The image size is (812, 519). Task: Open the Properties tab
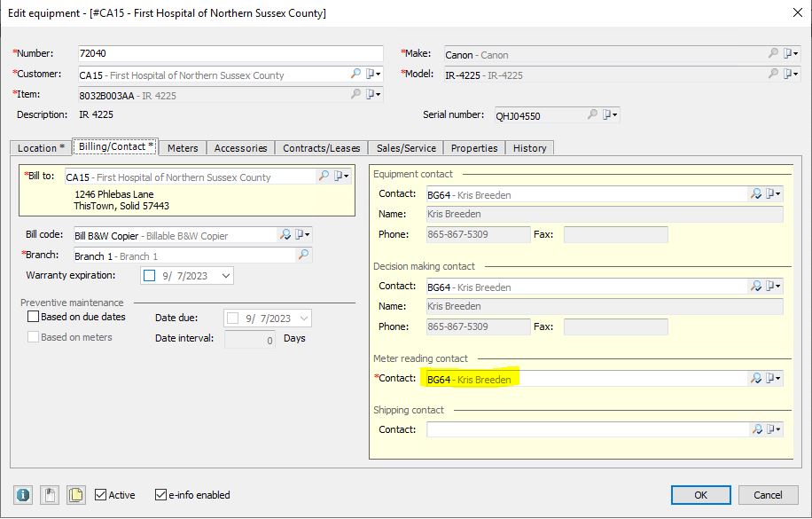pyautogui.click(x=474, y=148)
